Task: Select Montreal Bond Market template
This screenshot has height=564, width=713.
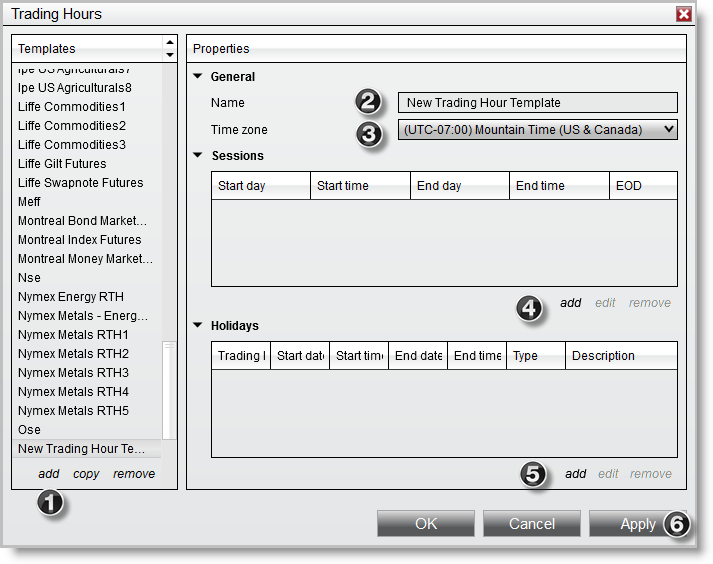Action: (82, 221)
